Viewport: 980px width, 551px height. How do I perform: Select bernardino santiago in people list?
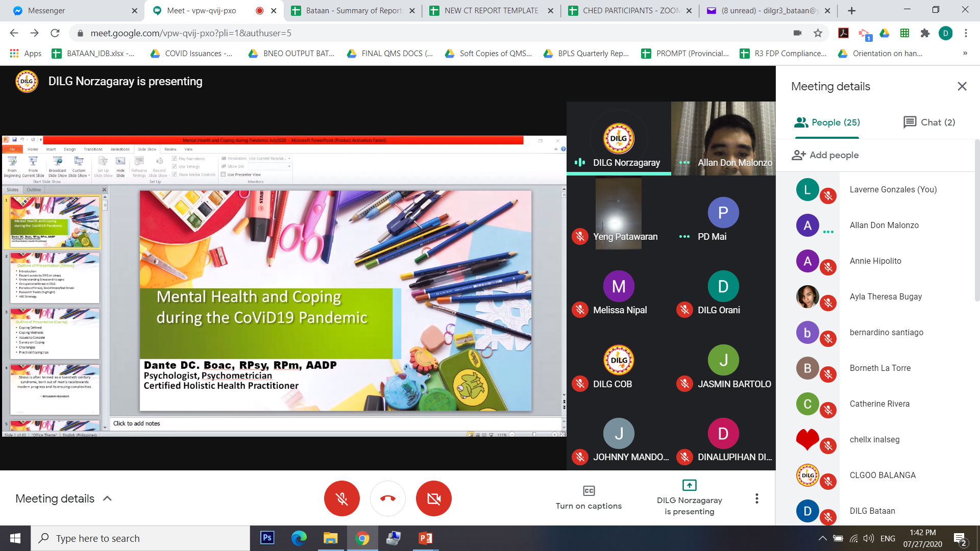(x=886, y=332)
